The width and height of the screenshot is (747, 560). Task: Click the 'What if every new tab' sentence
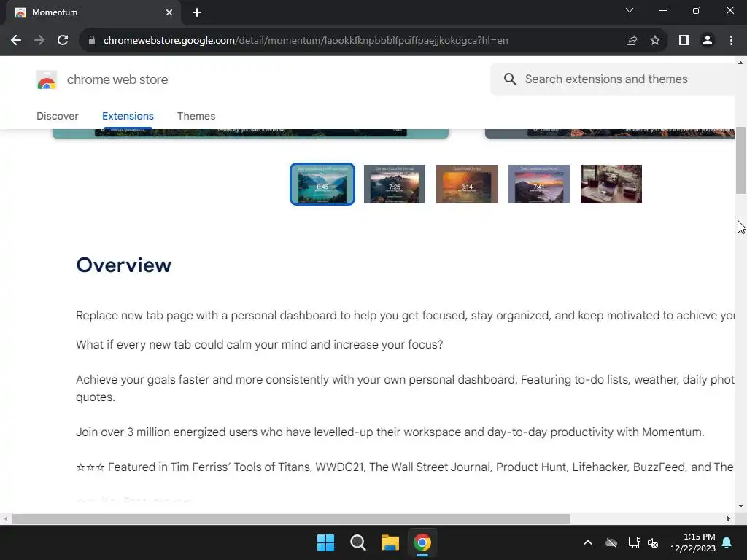(259, 345)
